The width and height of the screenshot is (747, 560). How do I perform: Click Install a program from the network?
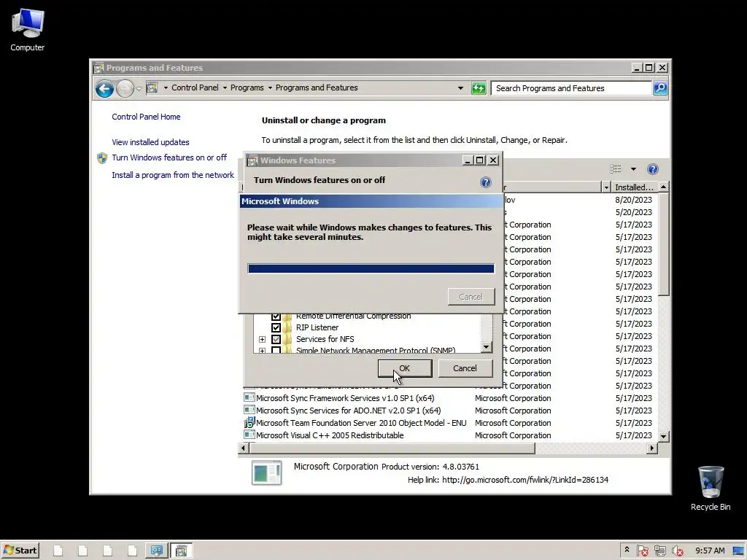point(173,175)
